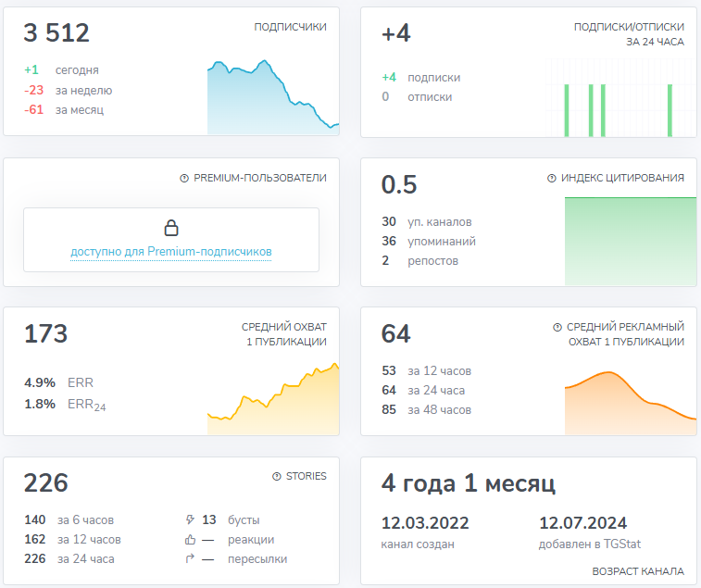This screenshot has height=588, width=701.
Task: Click the lock icon in Premium-пользователи card
Action: (x=170, y=228)
